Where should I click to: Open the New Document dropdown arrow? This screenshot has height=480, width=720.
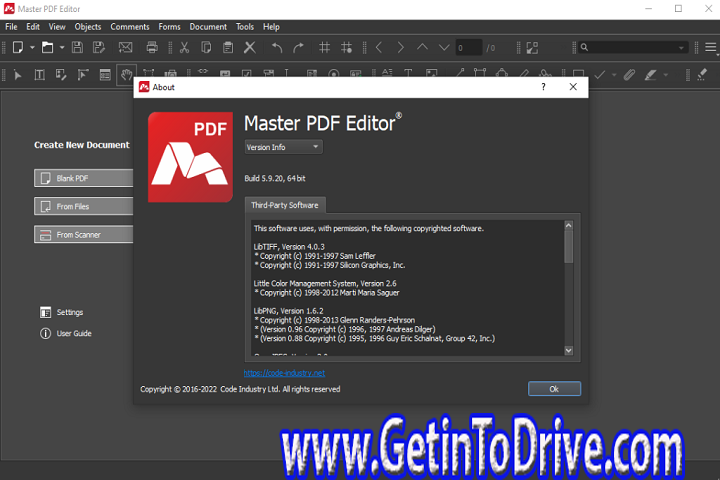[32, 47]
